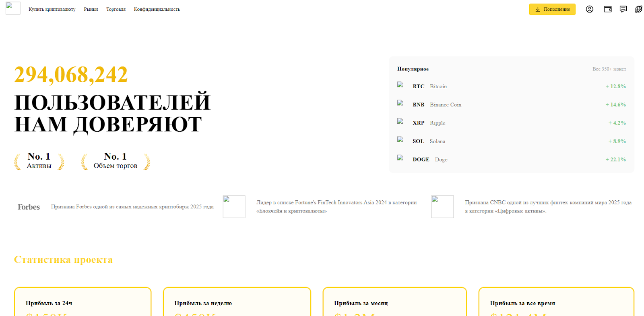Click the globe language icon
Image resolution: width=644 pixels, height=316 pixels.
(x=638, y=9)
